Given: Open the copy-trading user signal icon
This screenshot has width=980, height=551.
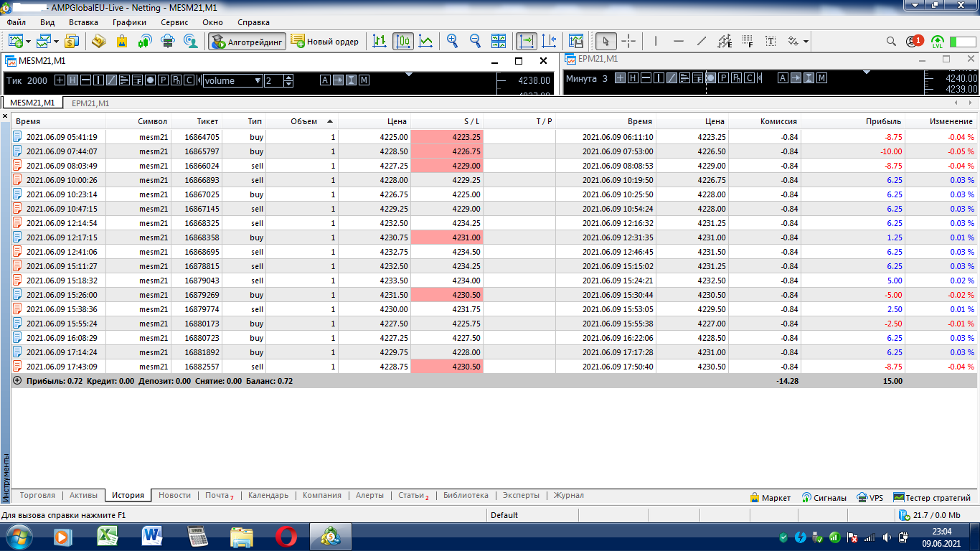Looking at the screenshot, I should click(x=191, y=41).
